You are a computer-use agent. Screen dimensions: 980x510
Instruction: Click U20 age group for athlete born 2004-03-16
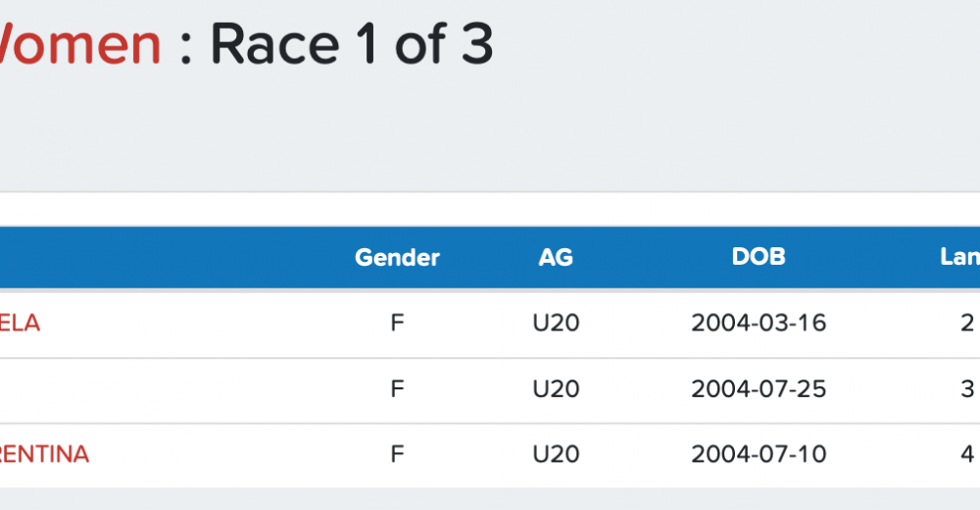point(556,324)
